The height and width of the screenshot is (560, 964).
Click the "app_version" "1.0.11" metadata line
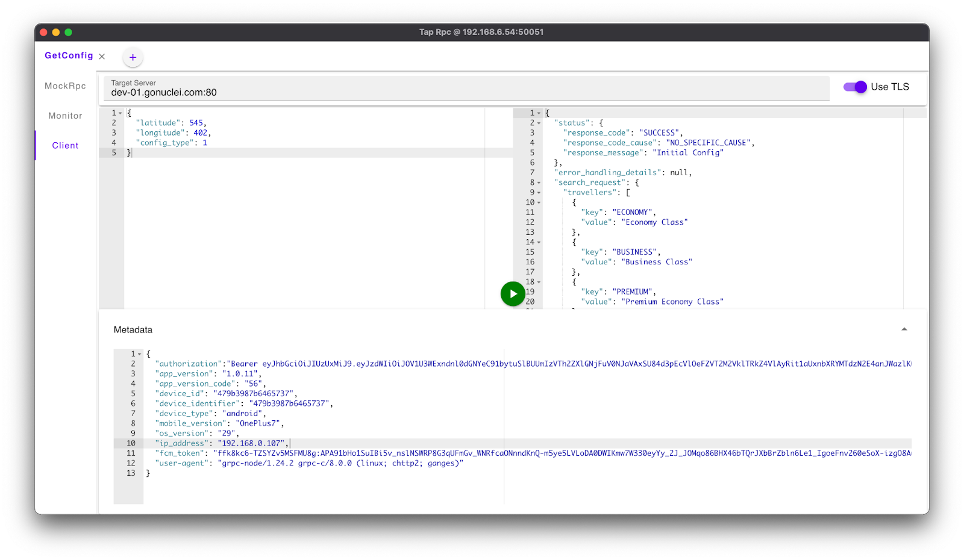(x=208, y=374)
